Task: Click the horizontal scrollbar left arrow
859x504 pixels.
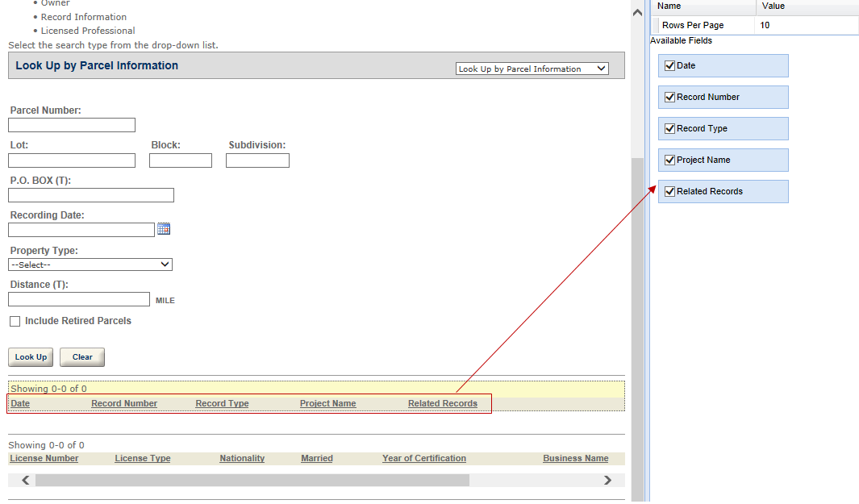Action: [26, 481]
